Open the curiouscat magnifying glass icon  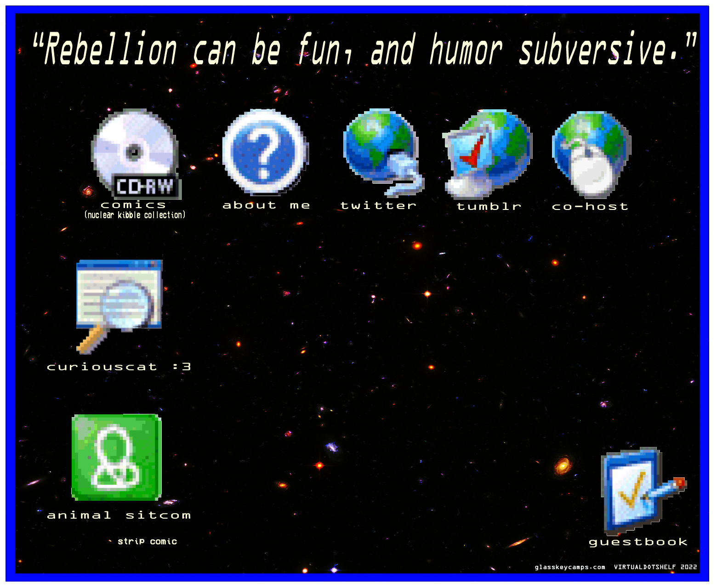tap(119, 307)
